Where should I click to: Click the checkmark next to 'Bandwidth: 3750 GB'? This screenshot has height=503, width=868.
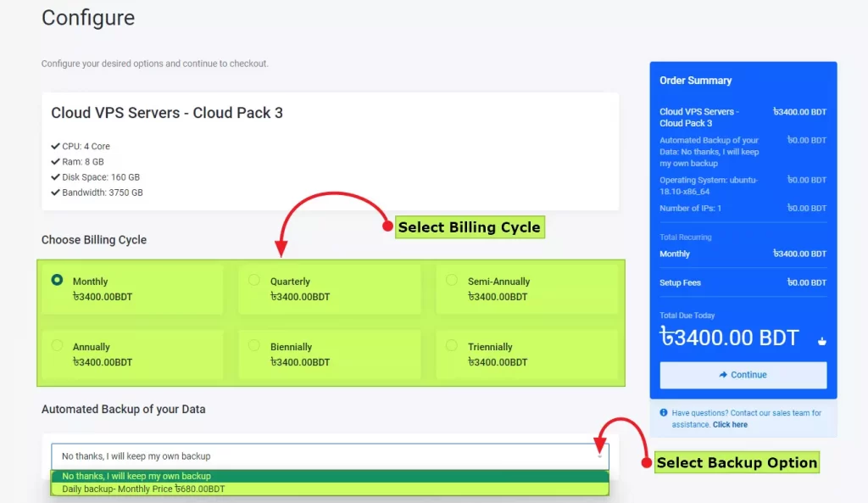[x=55, y=193]
